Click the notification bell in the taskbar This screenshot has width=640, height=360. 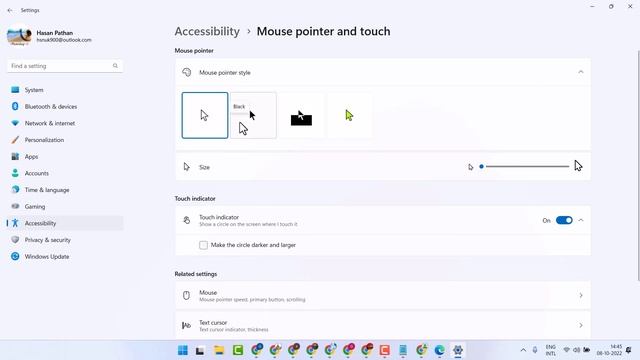click(629, 350)
